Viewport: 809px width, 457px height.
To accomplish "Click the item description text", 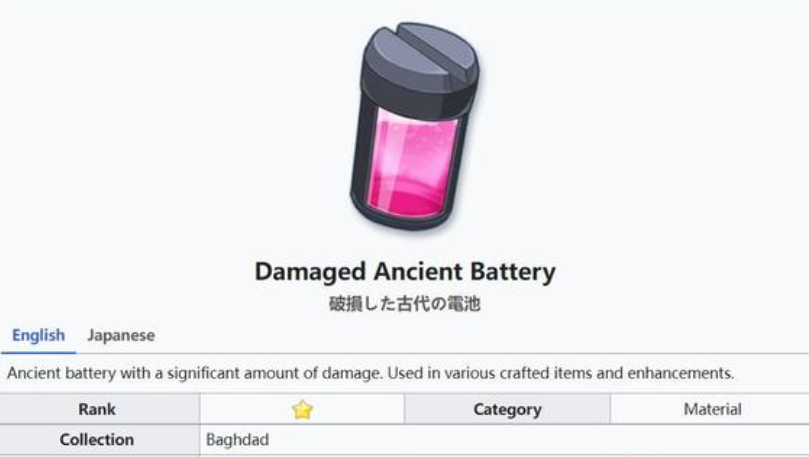I will point(370,373).
